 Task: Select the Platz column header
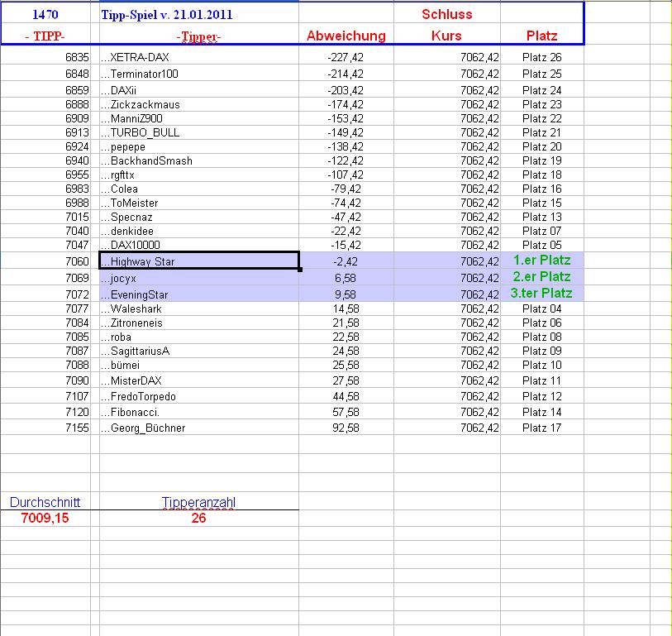coord(541,36)
